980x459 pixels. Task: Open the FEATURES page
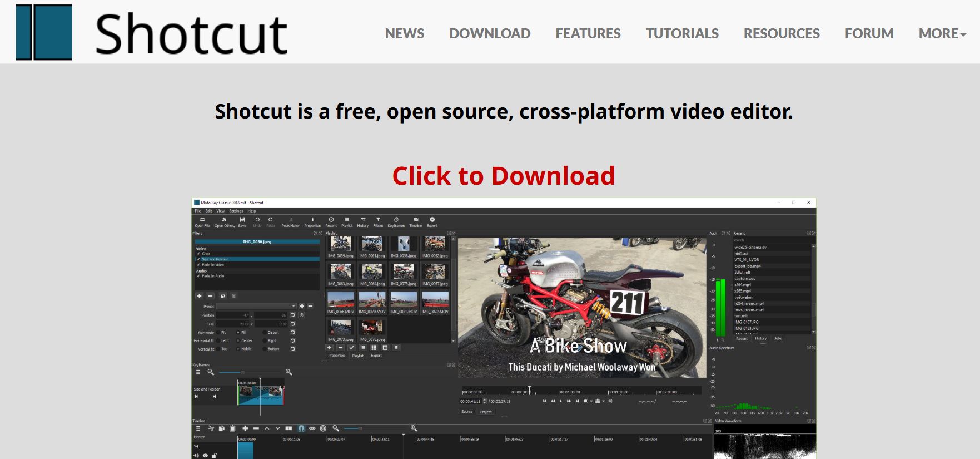pyautogui.click(x=588, y=33)
